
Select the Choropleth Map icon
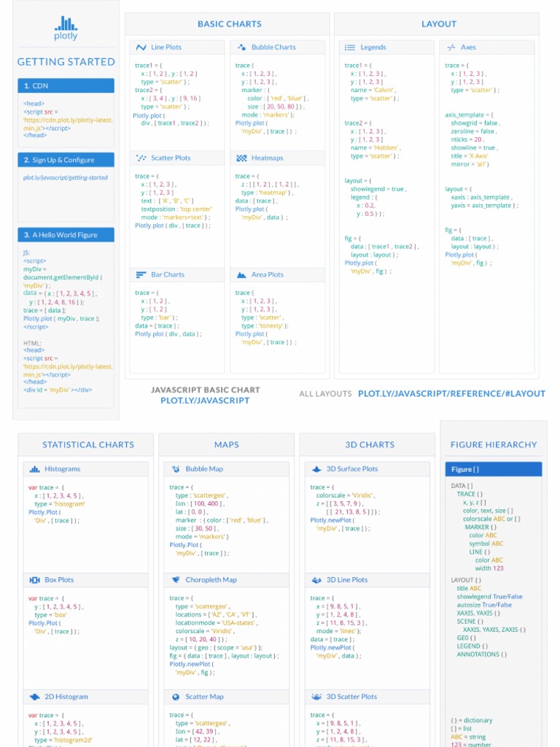click(176, 580)
